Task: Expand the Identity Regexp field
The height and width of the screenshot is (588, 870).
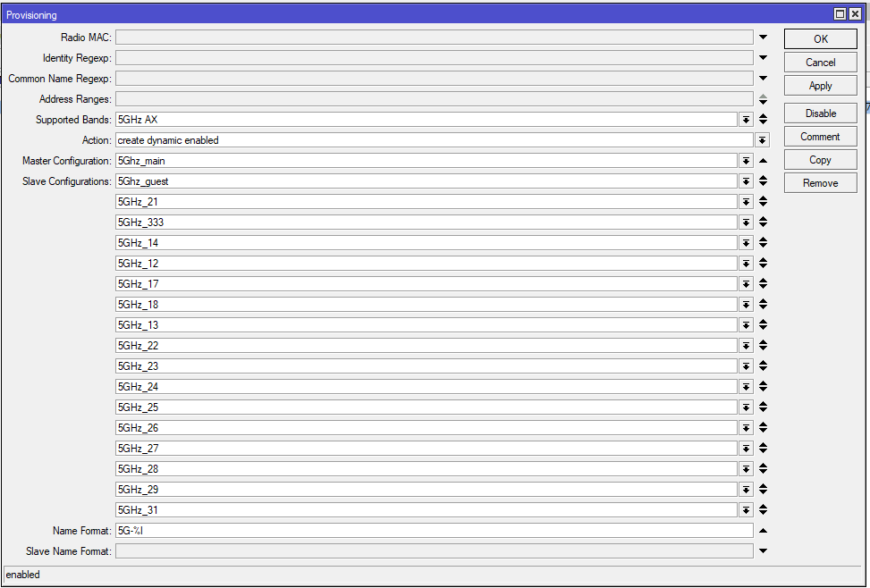Action: click(763, 58)
